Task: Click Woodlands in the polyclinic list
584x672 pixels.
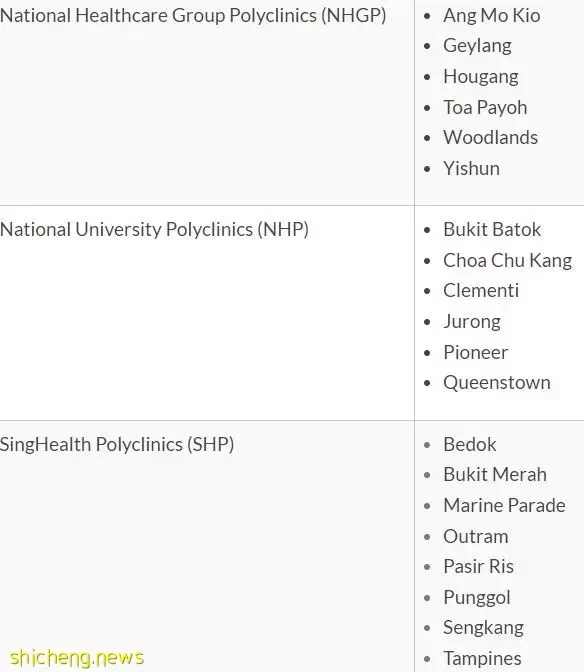Action: pyautogui.click(x=491, y=138)
